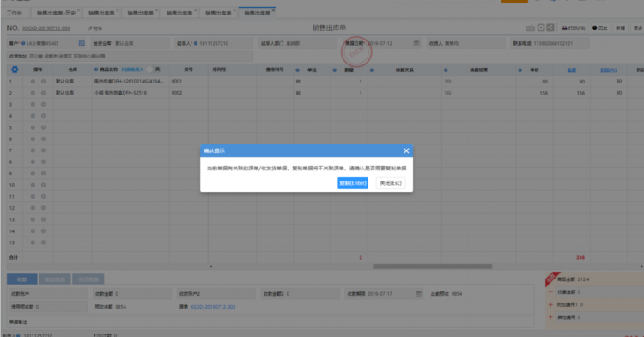Click the plus icon beside 其他费用
Viewport: 644px width, 337px height.
point(550,317)
